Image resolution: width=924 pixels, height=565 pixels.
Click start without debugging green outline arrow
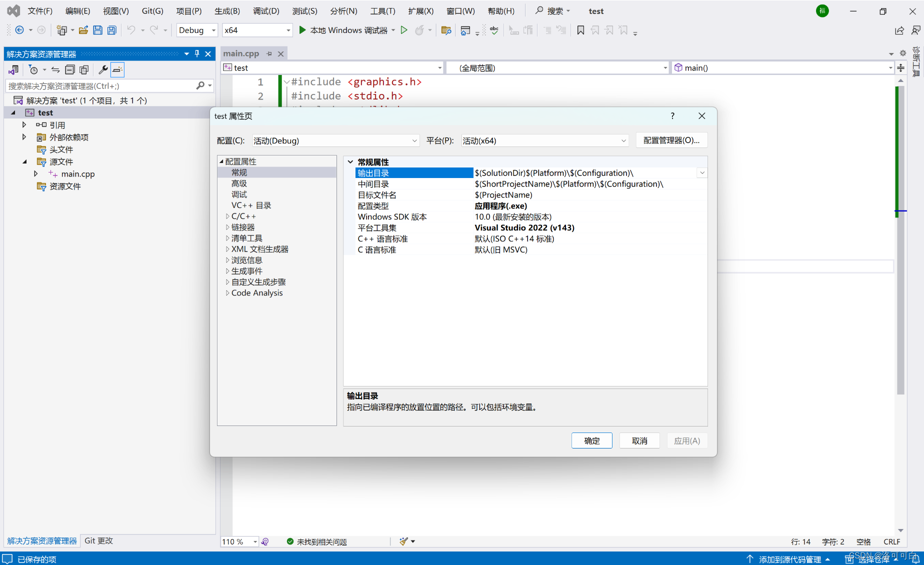(x=404, y=30)
